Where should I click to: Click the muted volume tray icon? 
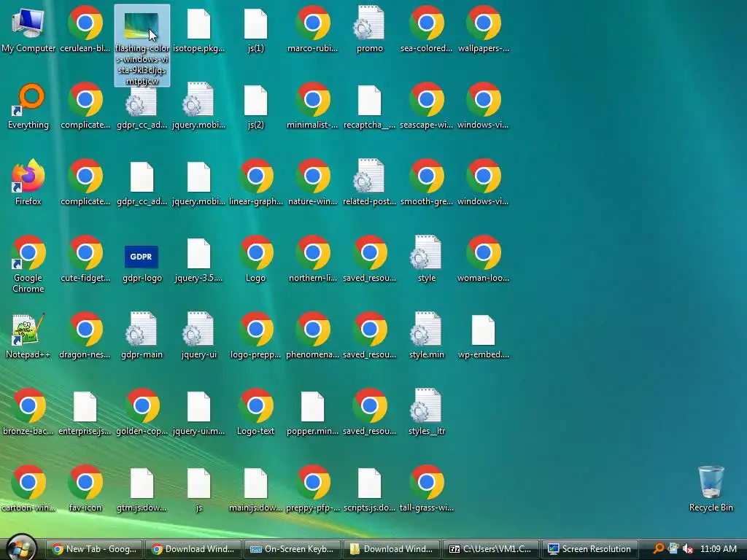pyautogui.click(x=687, y=549)
